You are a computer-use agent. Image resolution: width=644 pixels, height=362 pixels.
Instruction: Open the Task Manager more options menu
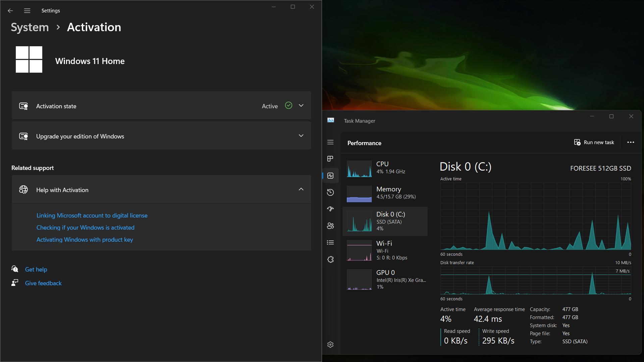pyautogui.click(x=631, y=142)
